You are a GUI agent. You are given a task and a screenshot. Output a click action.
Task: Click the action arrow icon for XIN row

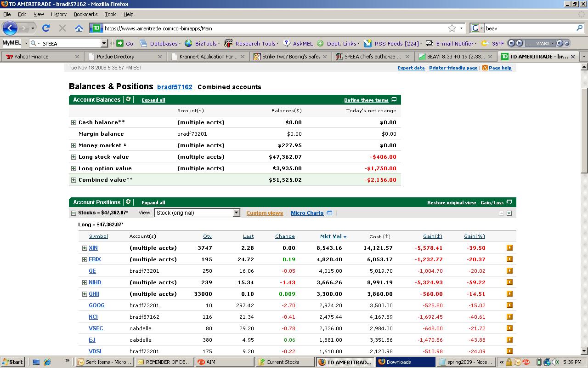pos(509,247)
